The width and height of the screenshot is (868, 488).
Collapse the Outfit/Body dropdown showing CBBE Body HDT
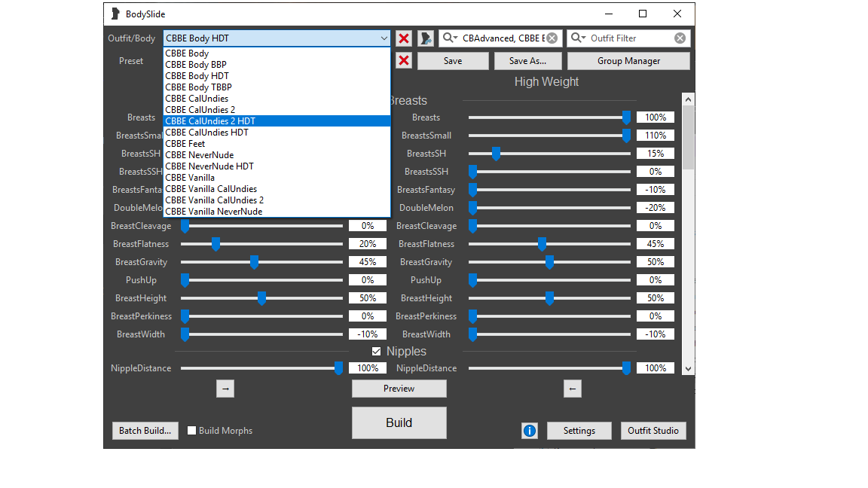tap(277, 38)
